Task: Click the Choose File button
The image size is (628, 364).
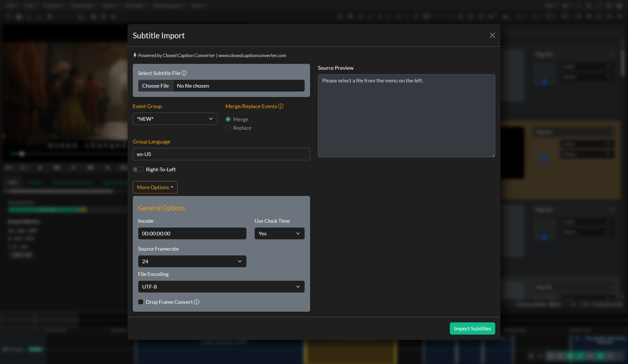Action: 155,86
